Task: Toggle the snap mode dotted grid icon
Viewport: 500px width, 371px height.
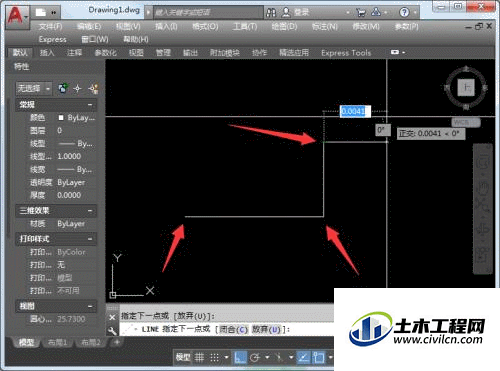Action: 214,358
